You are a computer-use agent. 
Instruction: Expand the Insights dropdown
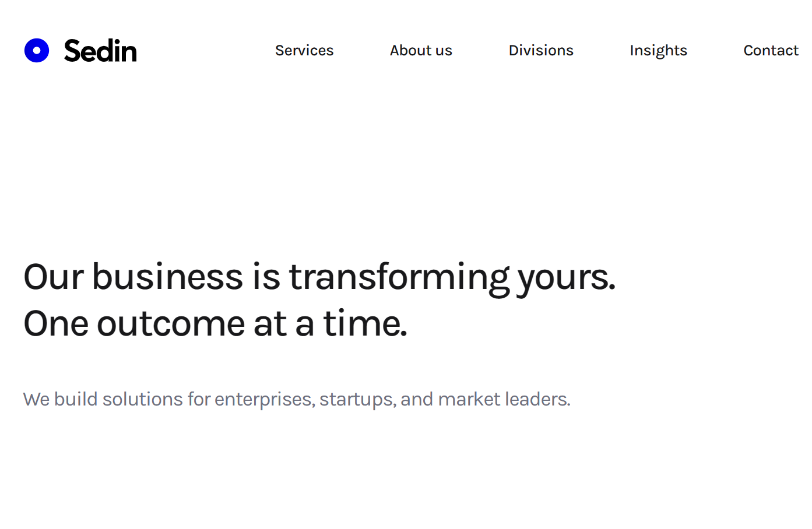pyautogui.click(x=658, y=51)
